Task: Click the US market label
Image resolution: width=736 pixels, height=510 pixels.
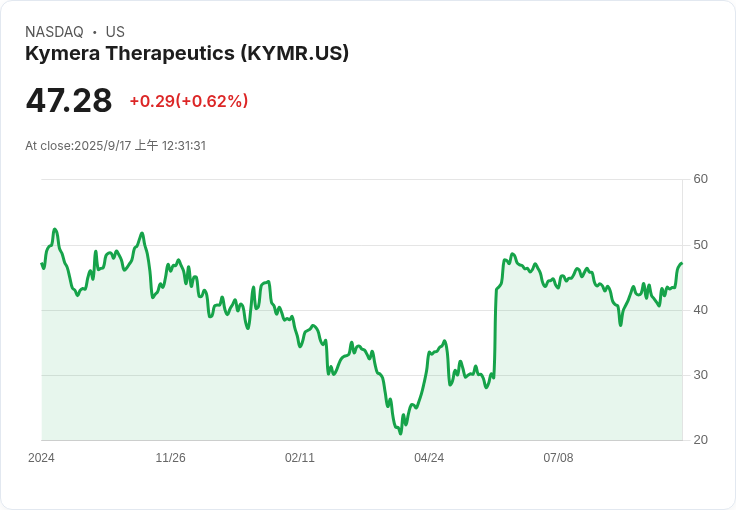Action: [x=115, y=32]
